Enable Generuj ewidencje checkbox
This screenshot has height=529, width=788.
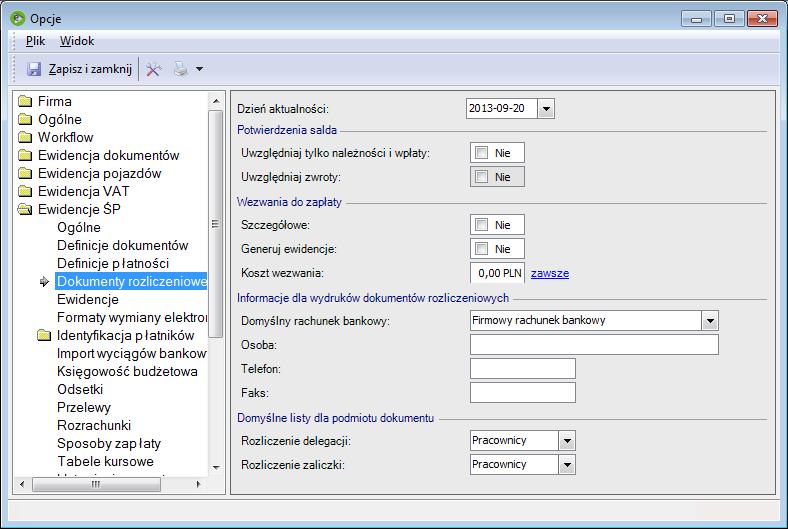(x=481, y=249)
